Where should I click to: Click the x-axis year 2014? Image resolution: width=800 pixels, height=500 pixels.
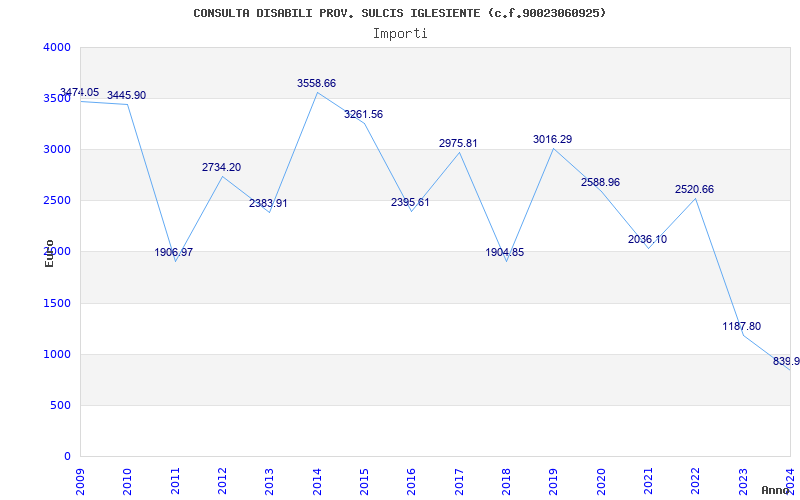click(317, 482)
